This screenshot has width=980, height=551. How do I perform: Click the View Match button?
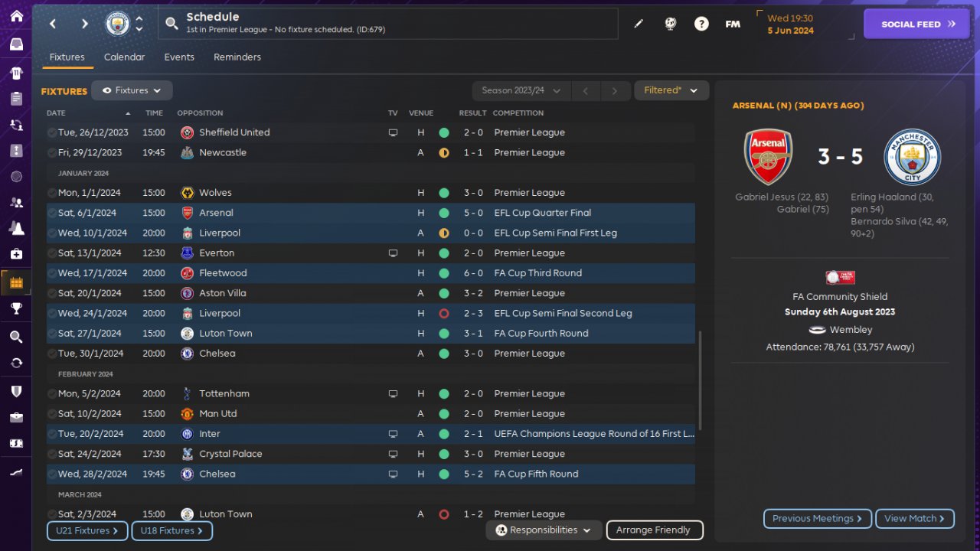click(x=914, y=518)
